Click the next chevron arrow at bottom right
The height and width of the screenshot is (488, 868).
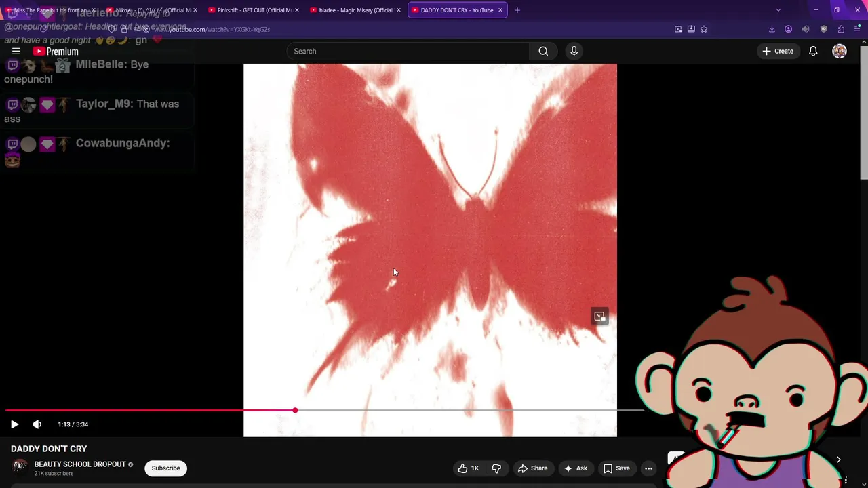[x=838, y=460]
